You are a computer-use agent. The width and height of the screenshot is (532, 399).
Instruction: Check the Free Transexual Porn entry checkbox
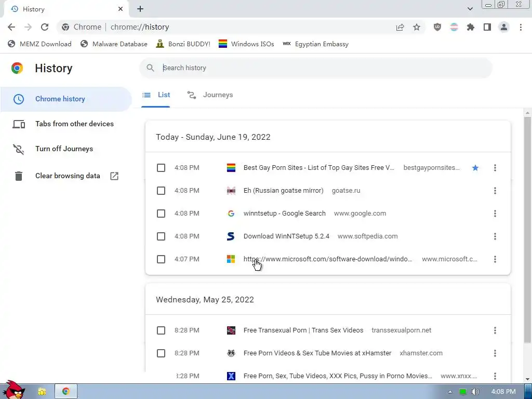161,330
